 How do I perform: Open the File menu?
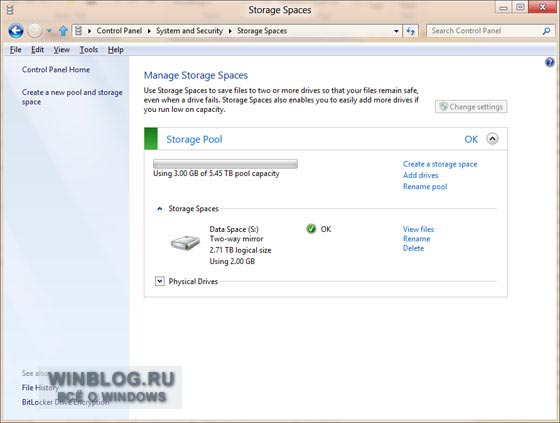pos(16,50)
